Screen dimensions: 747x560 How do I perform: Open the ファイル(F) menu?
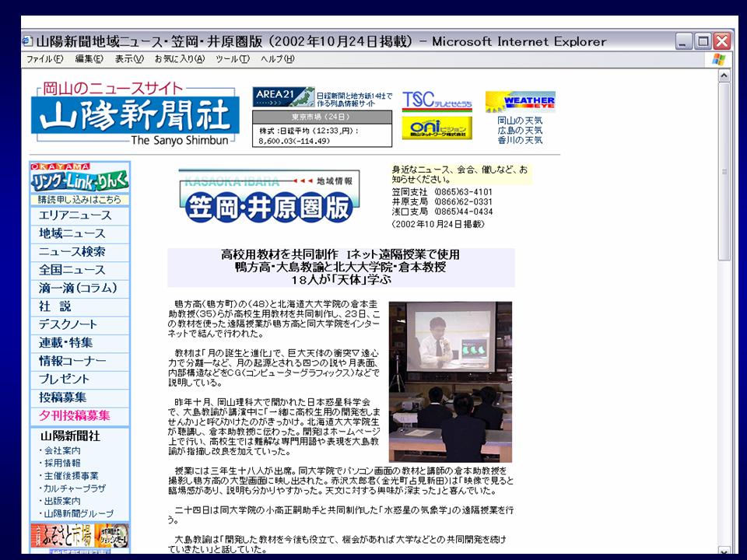pos(47,59)
